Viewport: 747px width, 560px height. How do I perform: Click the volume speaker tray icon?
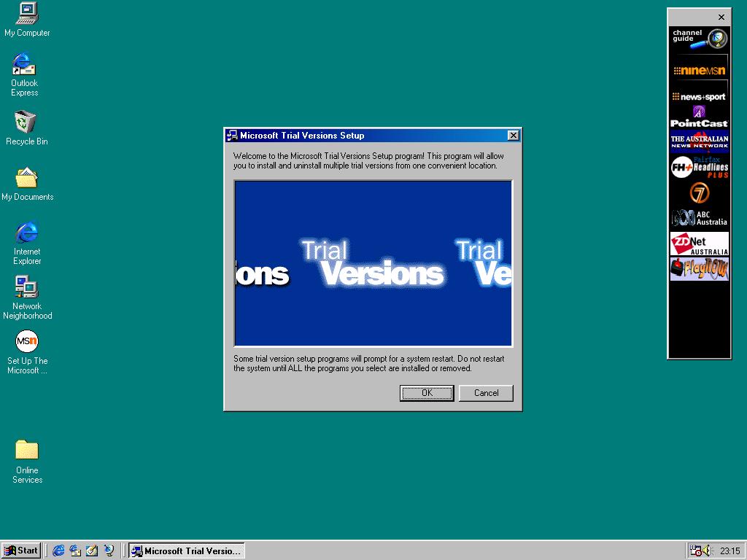(x=707, y=551)
